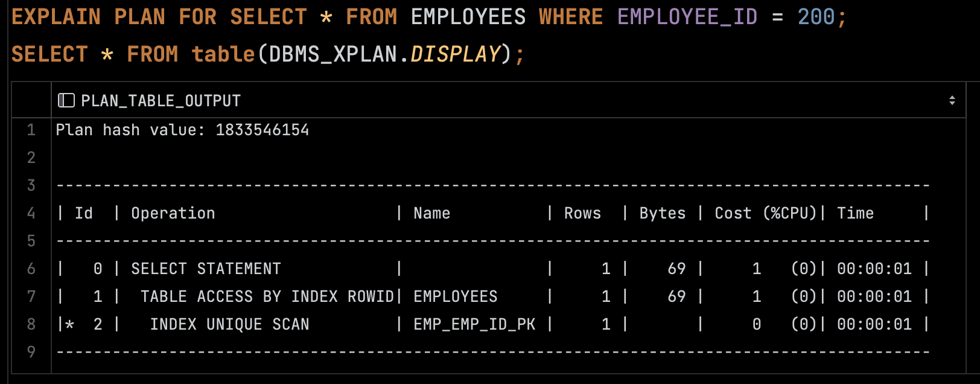980x384 pixels.
Task: Click the Plan hash value cell
Action: (x=508, y=130)
